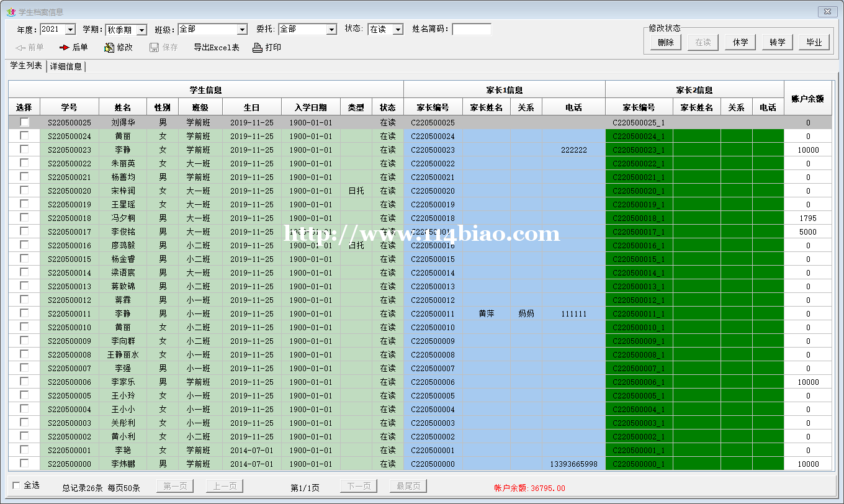
Task: Enable the 全选 select-all checkbox
Action: tap(17, 485)
